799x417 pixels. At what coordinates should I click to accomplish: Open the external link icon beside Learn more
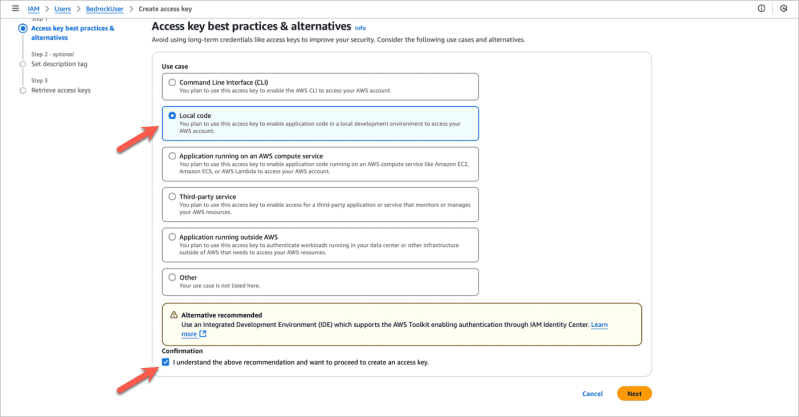pyautogui.click(x=203, y=334)
